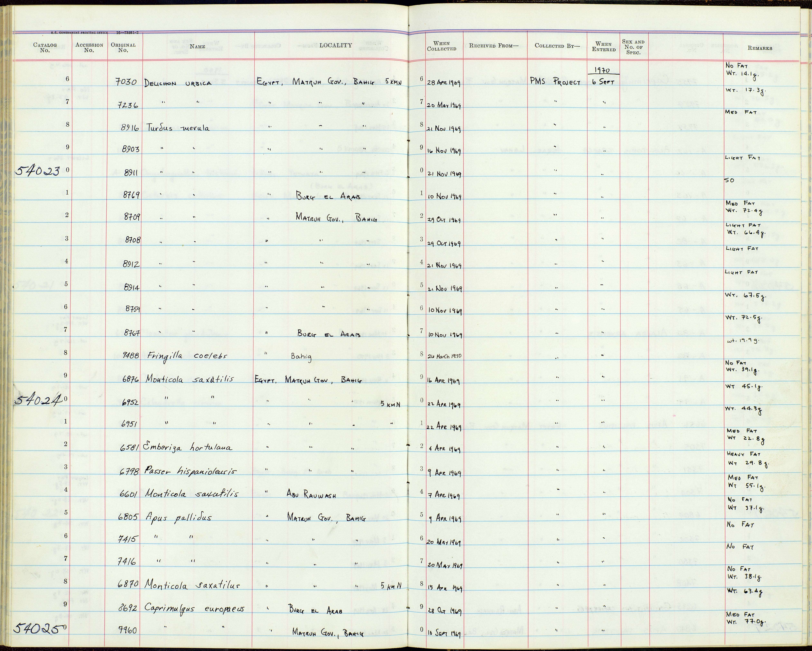Click 'Burg el Arab' in row 8767
This screenshot has width=812, height=651.
(329, 334)
